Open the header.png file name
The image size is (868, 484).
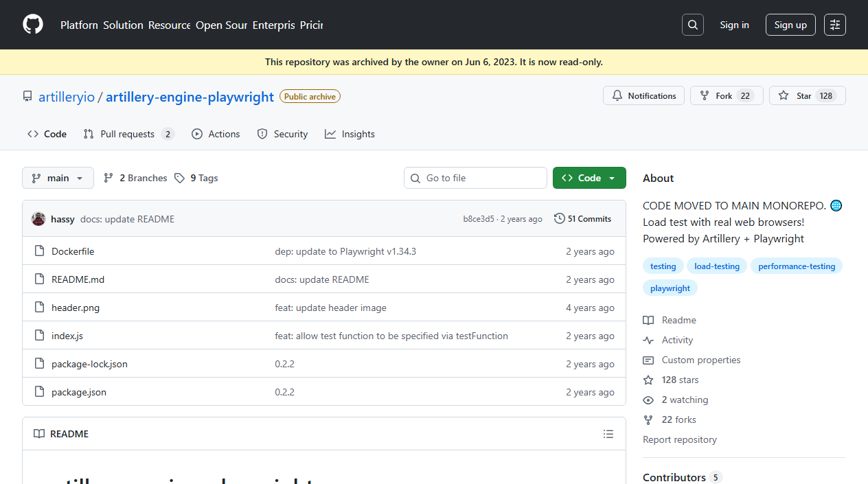tap(76, 308)
